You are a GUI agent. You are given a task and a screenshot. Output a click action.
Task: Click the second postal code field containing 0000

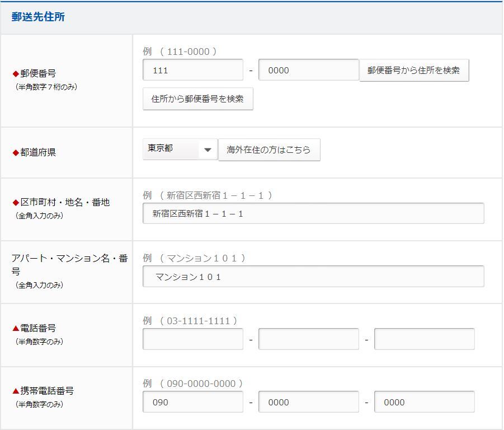point(308,71)
